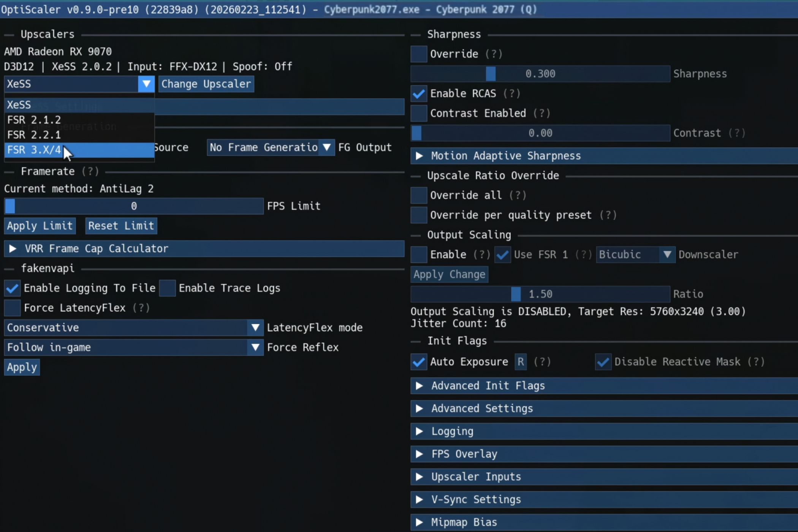
Task: Click Apply under Force Reflex
Action: pos(22,367)
